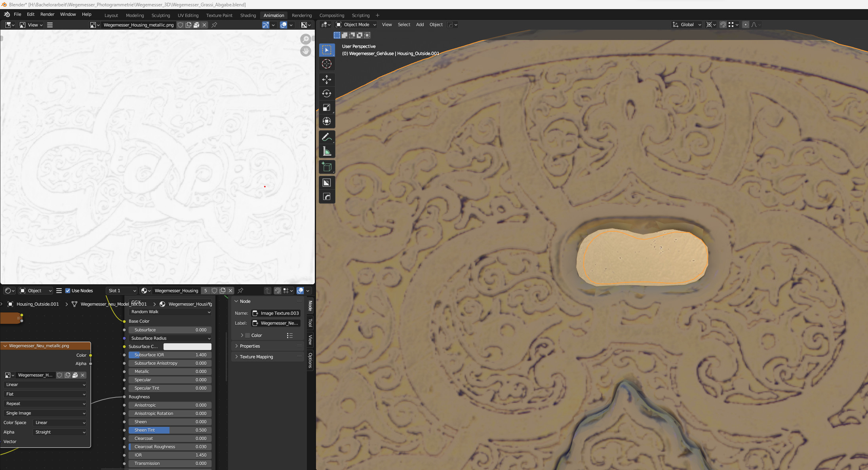The height and width of the screenshot is (470, 868).
Task: Collapse the Node panel in sidebar
Action: 267,301
